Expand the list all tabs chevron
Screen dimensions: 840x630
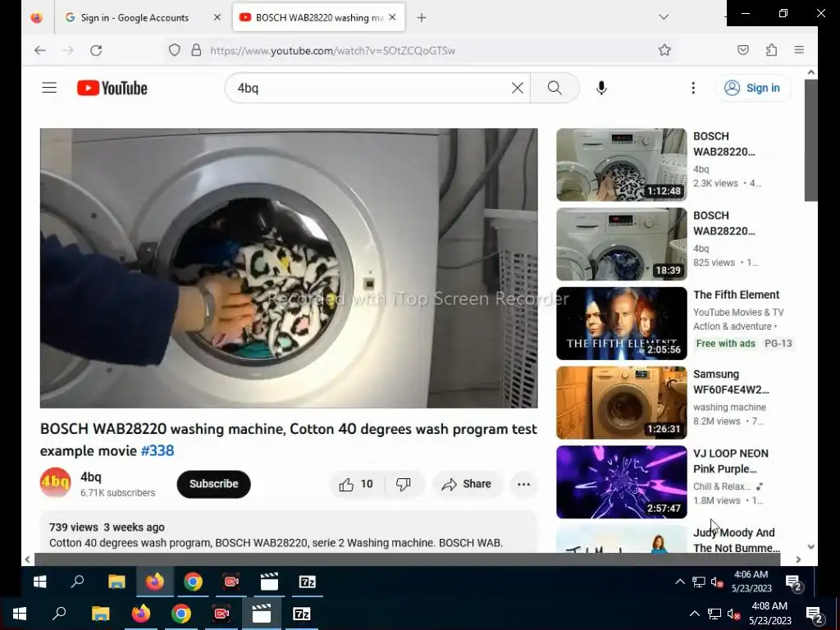pos(664,17)
